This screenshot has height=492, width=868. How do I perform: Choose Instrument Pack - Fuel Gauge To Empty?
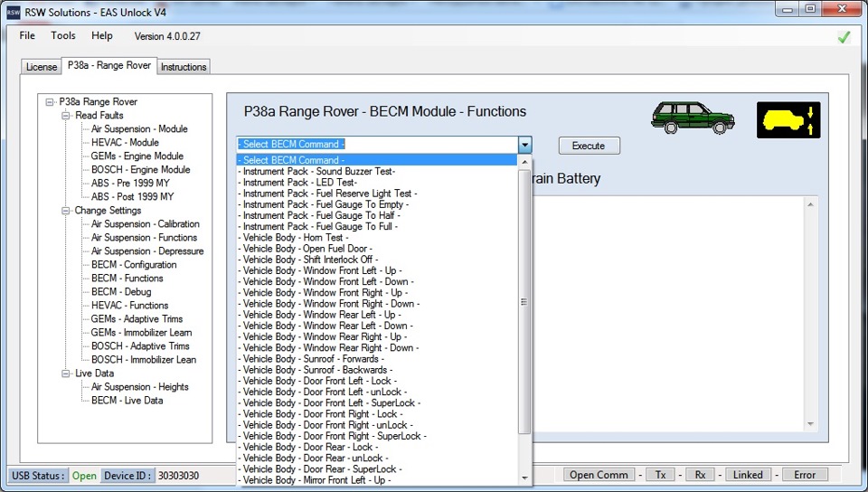[x=377, y=204]
